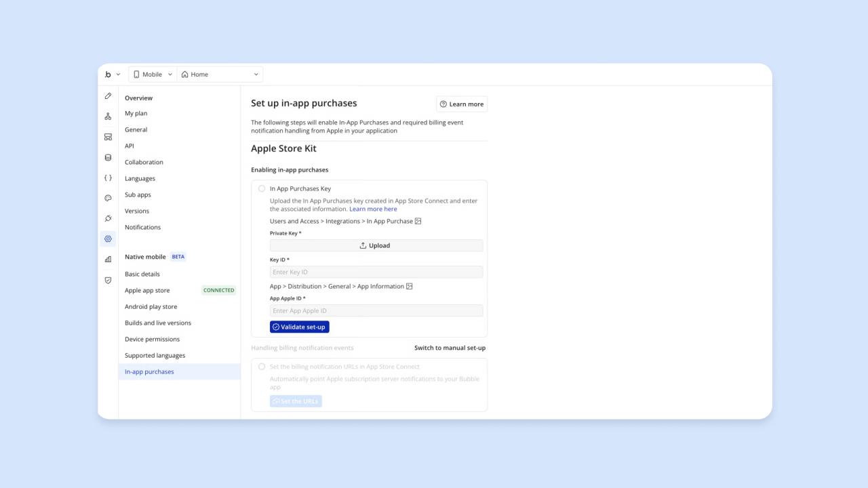Click the image icon beside In App Purchase path
The image size is (868, 488).
tap(418, 221)
